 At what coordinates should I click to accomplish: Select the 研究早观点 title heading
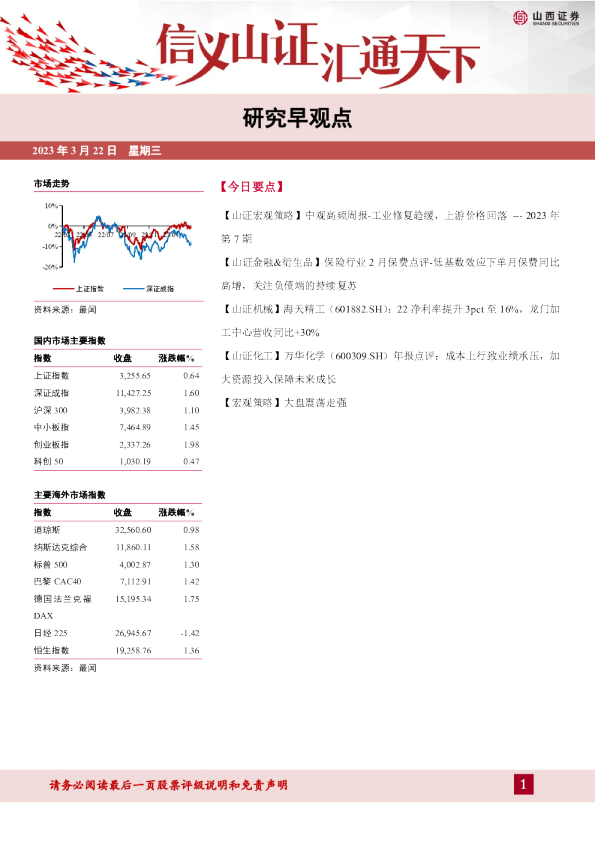click(297, 118)
